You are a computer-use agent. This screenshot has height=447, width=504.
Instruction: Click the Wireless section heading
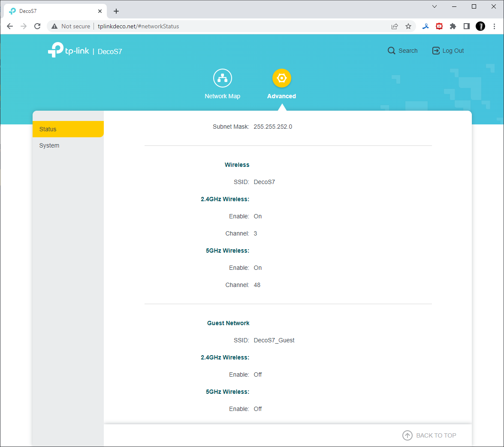(237, 165)
